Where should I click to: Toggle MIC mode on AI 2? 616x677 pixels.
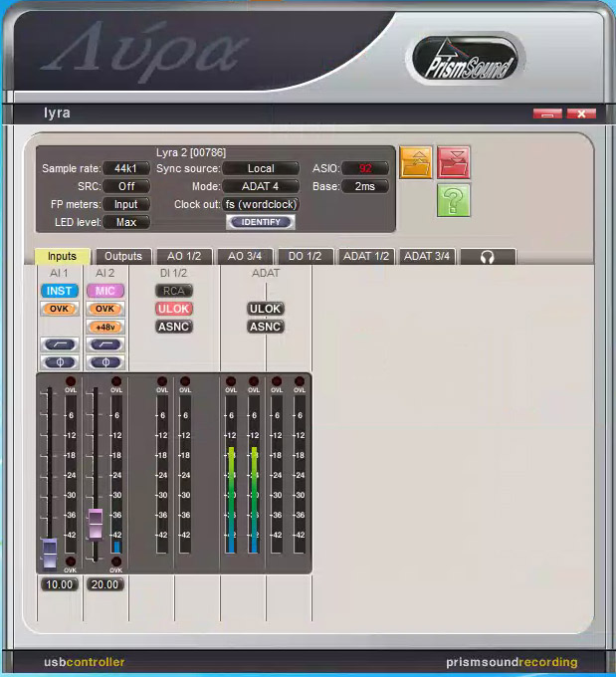[x=105, y=291]
